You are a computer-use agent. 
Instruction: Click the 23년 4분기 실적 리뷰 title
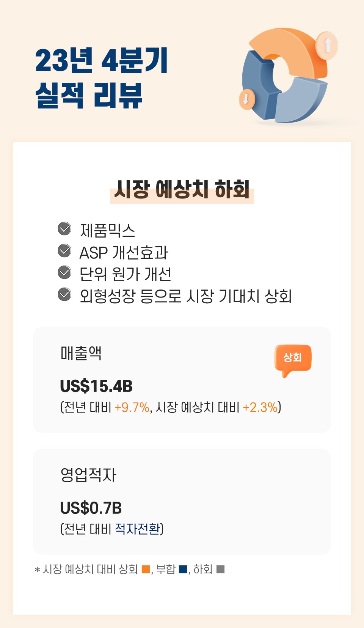(x=102, y=78)
